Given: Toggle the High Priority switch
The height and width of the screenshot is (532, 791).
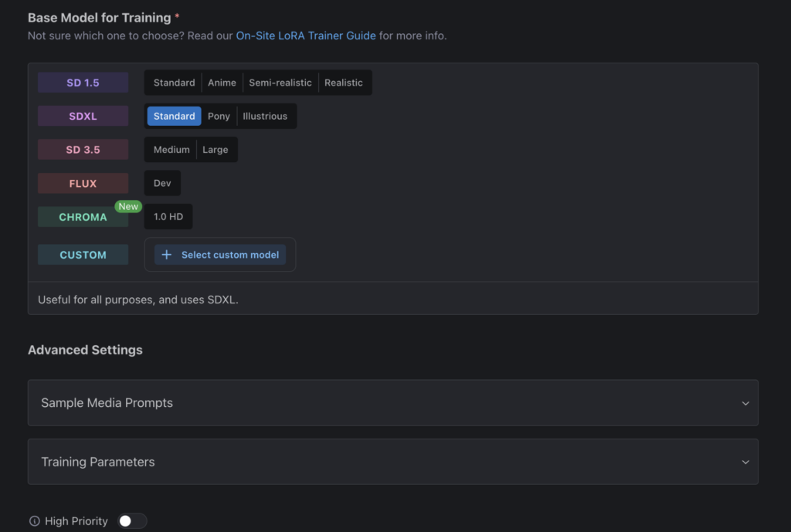Looking at the screenshot, I should click(131, 521).
